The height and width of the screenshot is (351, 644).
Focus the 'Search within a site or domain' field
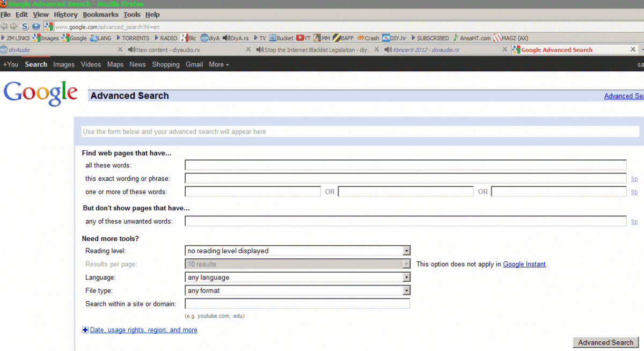click(297, 304)
